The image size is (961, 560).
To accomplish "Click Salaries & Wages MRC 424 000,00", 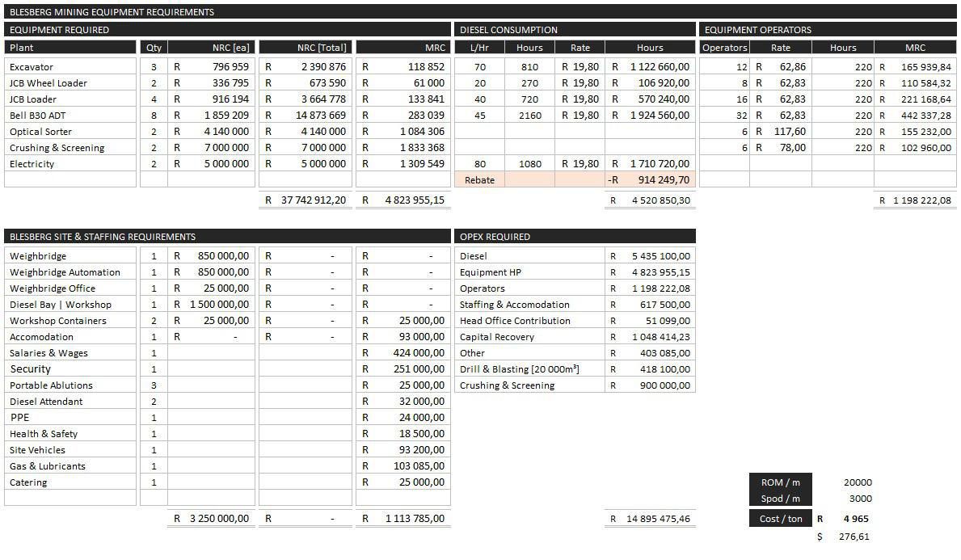I will click(x=403, y=353).
